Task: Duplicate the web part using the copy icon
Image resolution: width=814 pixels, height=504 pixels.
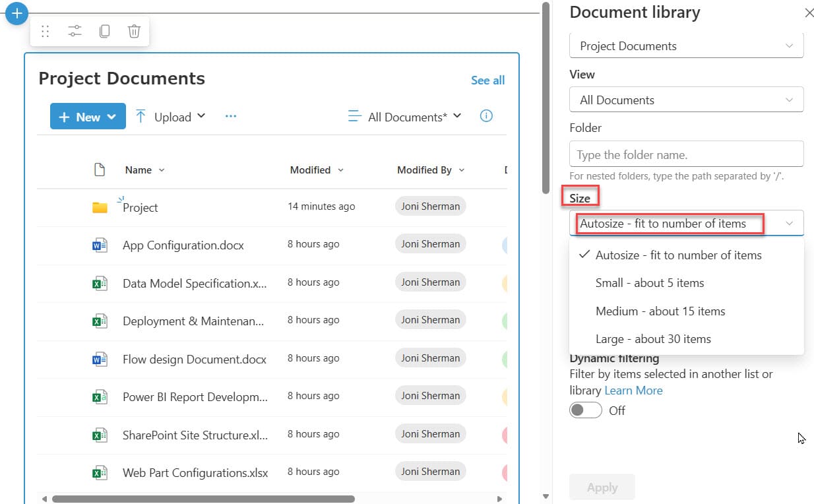Action: (x=104, y=30)
